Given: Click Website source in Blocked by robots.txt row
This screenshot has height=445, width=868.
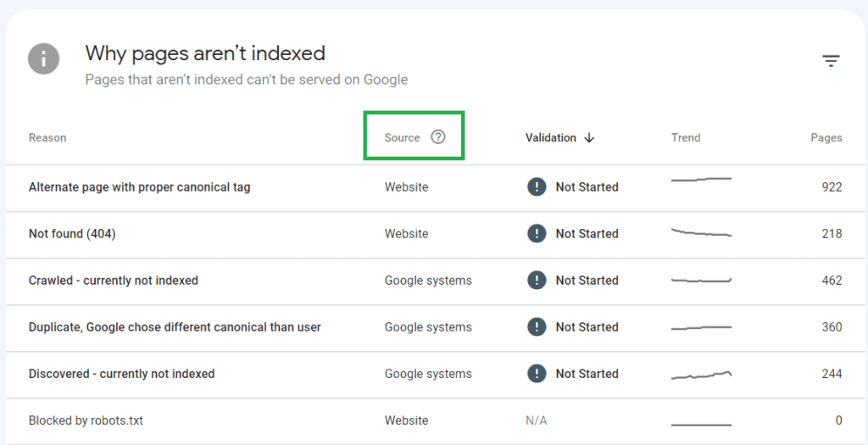Looking at the screenshot, I should (406, 420).
